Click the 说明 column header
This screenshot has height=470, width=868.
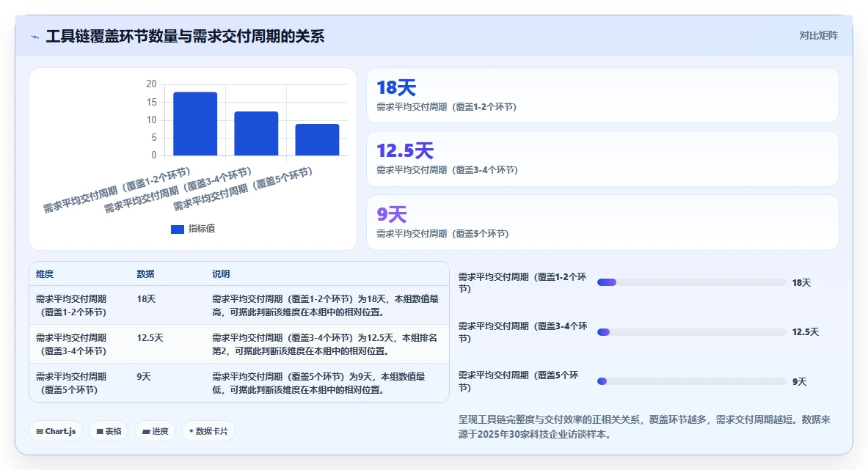tap(221, 274)
